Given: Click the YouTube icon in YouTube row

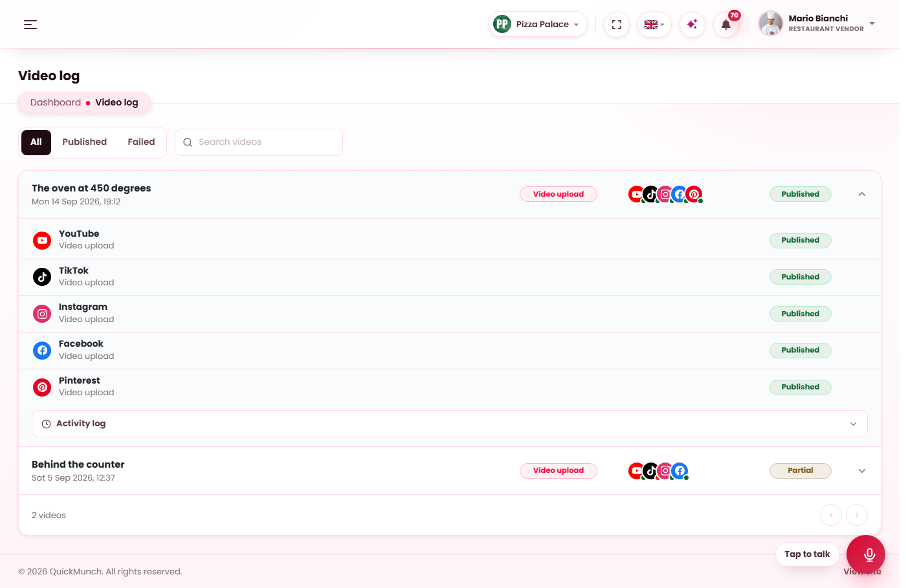Looking at the screenshot, I should [42, 240].
